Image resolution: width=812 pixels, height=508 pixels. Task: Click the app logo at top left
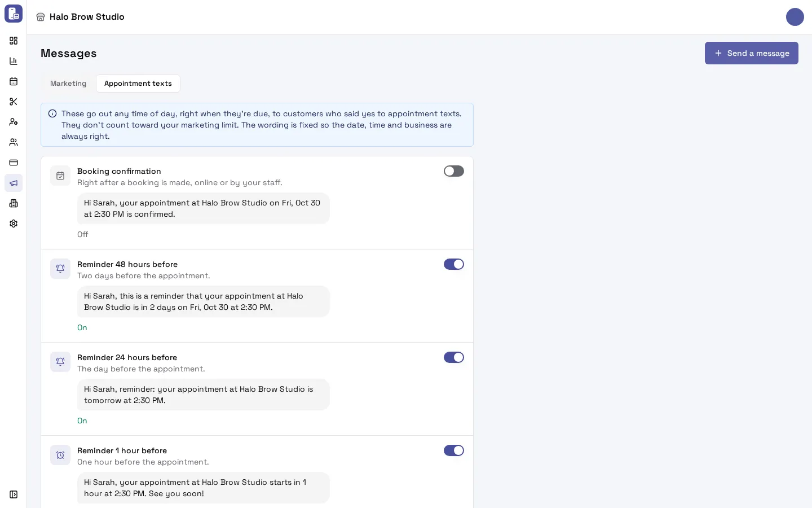coord(14,14)
